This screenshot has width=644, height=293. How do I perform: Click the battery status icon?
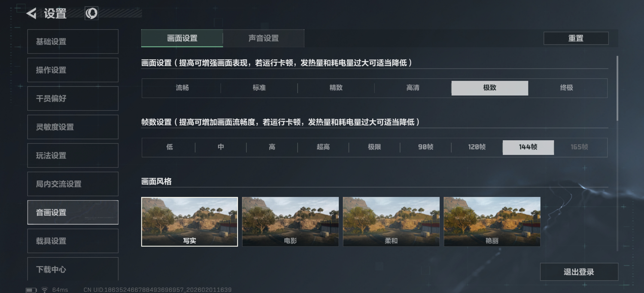(x=31, y=290)
